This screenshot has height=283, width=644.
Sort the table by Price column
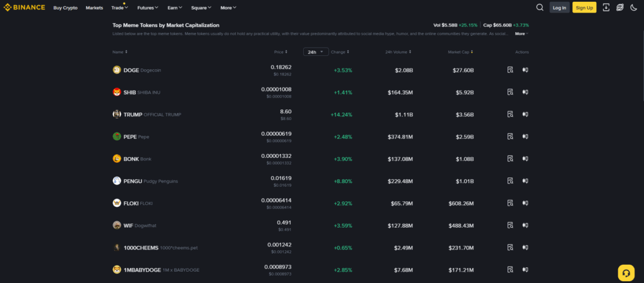coord(280,52)
